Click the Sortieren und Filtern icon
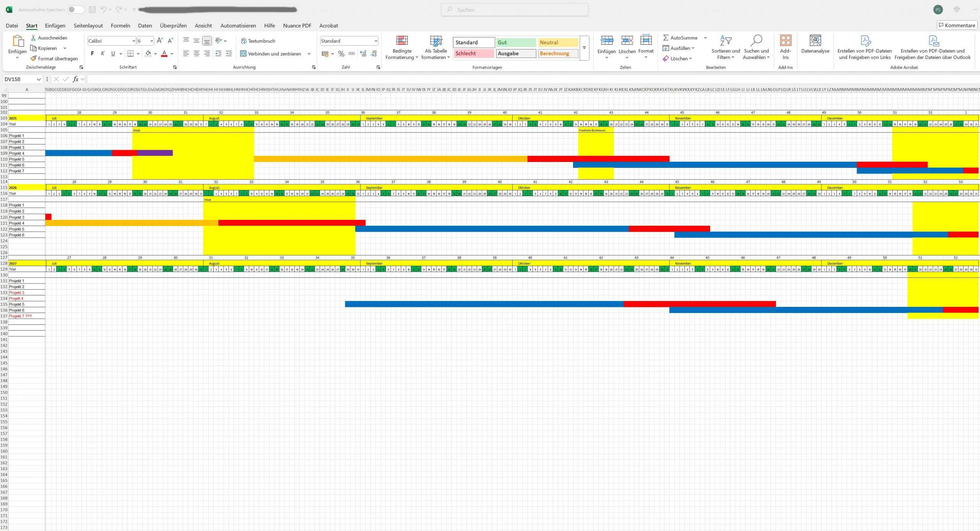980x531 pixels. [725, 41]
